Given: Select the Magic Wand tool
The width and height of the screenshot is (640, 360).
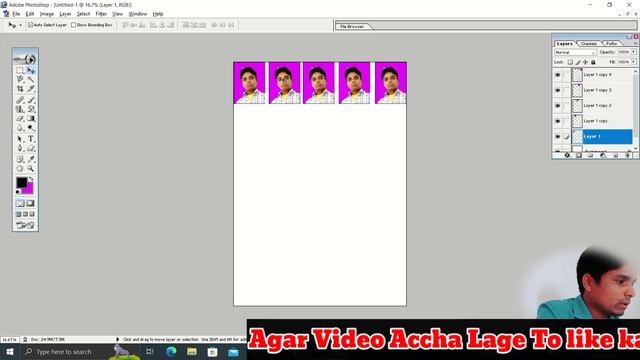Looking at the screenshot, I should click(31, 80).
